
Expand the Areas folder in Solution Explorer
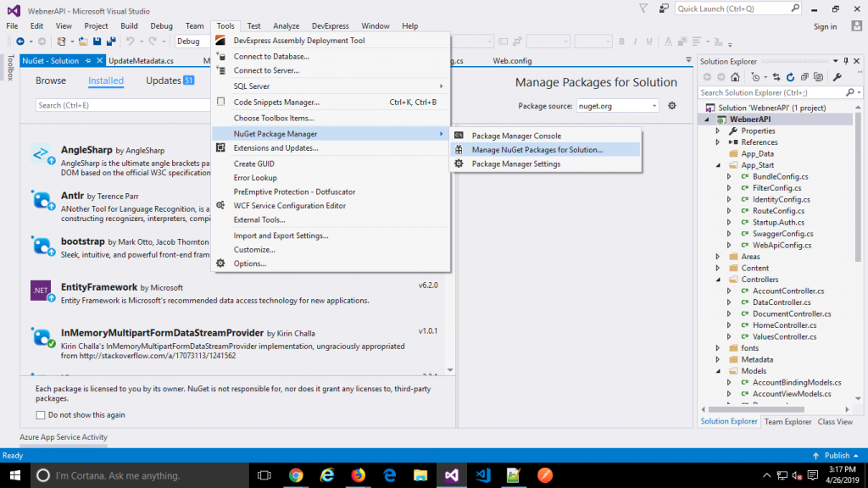pos(716,256)
